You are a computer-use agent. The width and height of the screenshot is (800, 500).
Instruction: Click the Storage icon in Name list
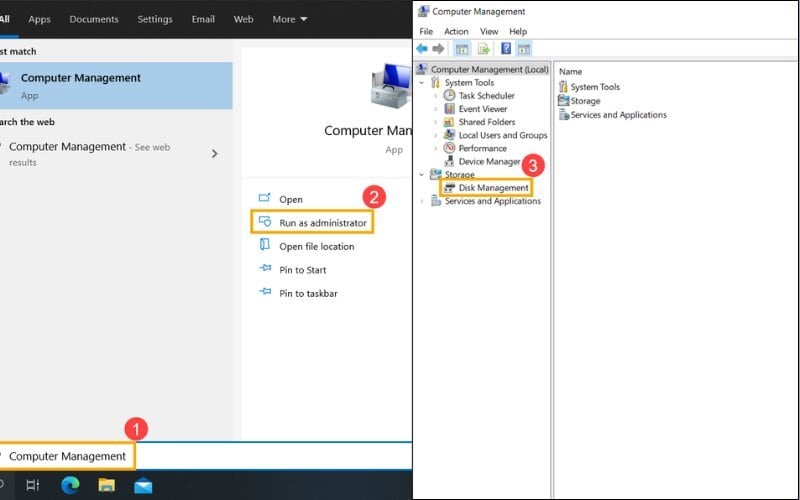coord(563,101)
